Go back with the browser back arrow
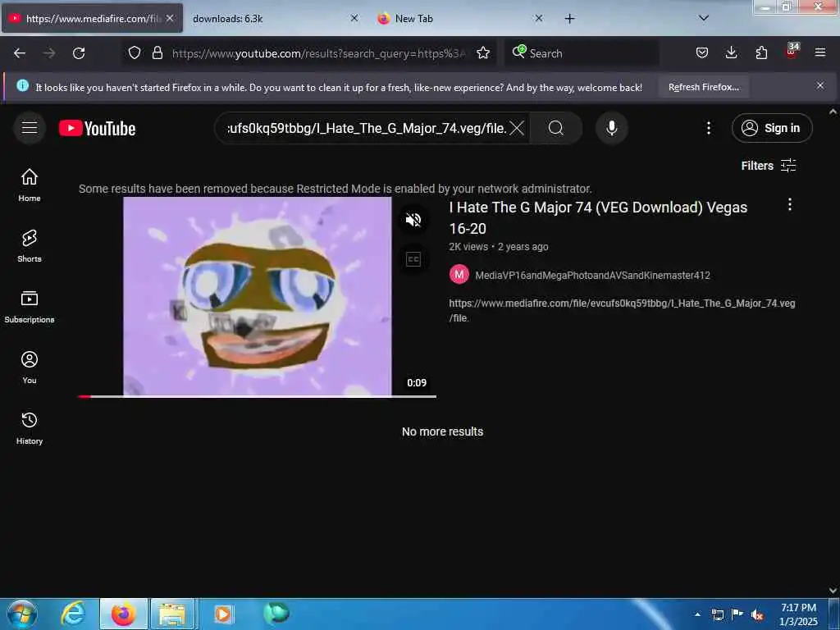840x630 pixels. pos(20,53)
